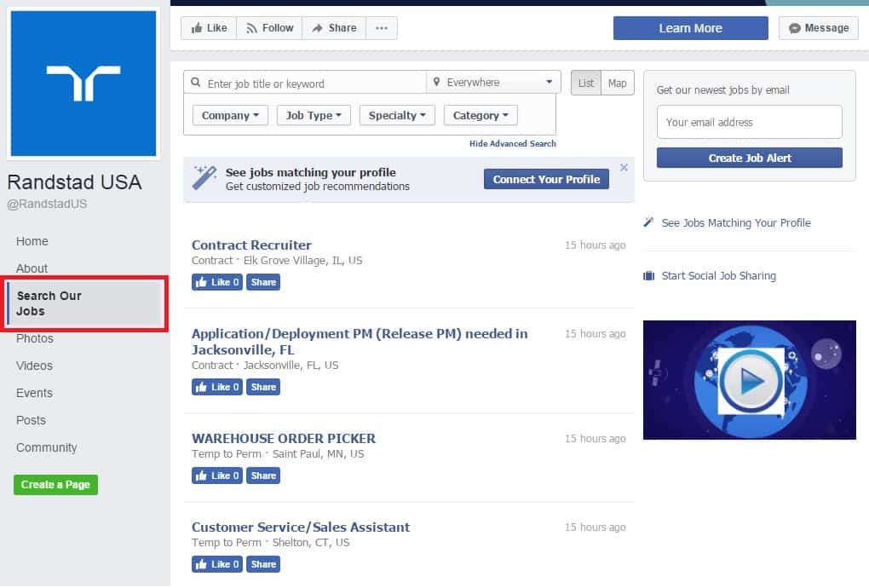The height and width of the screenshot is (588, 869).
Task: Click the Create Job Alert button
Action: (x=750, y=158)
